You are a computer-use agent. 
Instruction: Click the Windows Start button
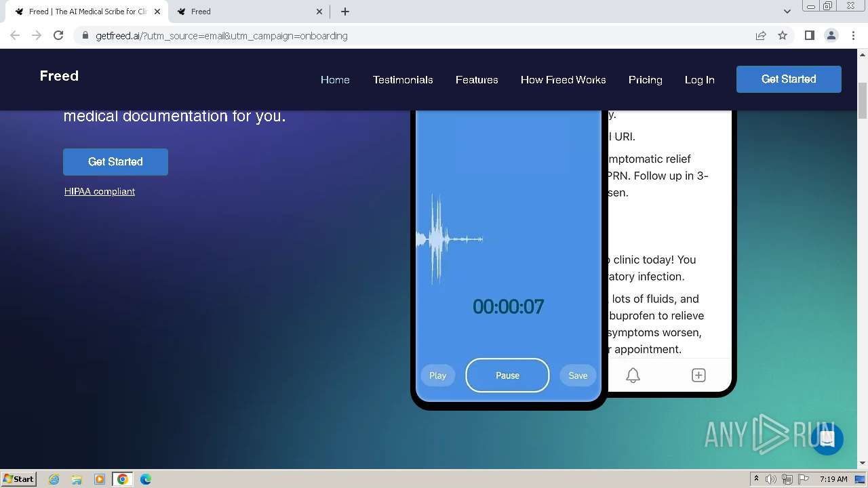pos(19,479)
